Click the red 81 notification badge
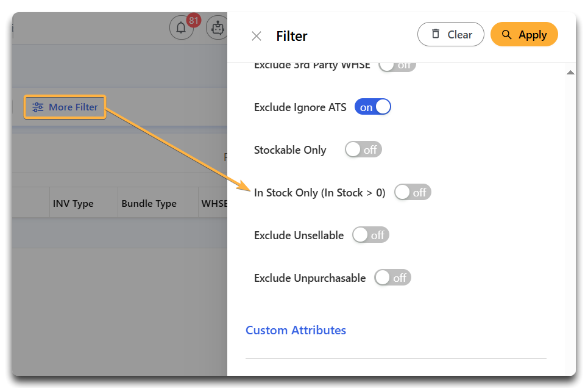This screenshot has height=388, width=588. (x=194, y=20)
